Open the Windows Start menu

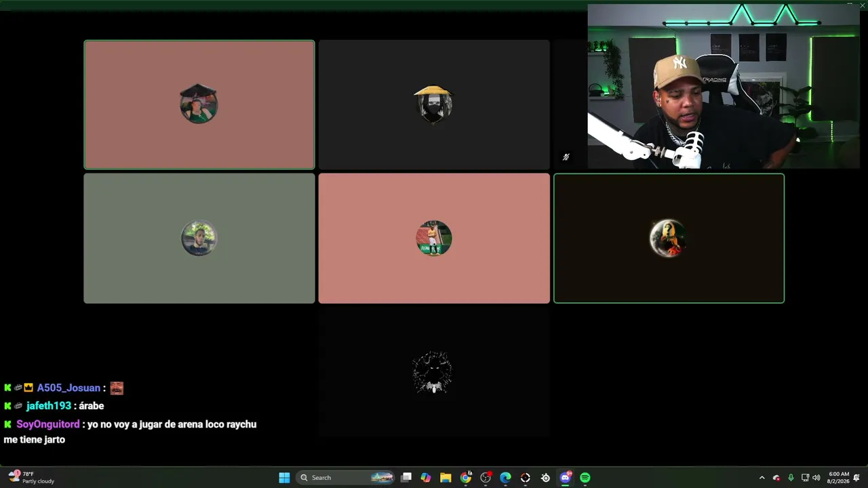[284, 478]
